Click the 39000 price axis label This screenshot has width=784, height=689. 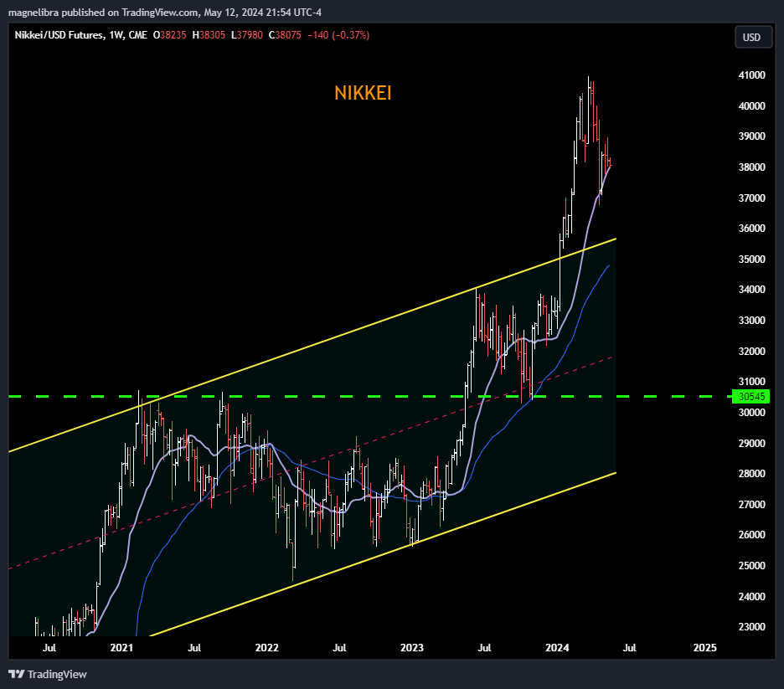[751, 136]
